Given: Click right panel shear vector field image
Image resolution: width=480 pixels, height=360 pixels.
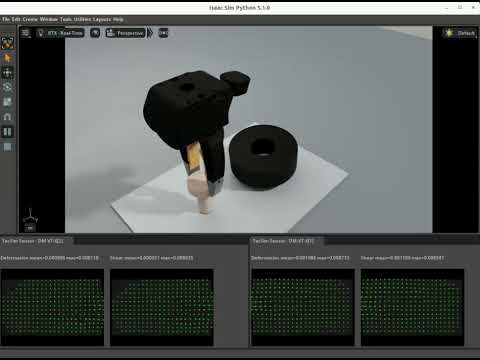Looking at the screenshot, I should pos(412,307).
